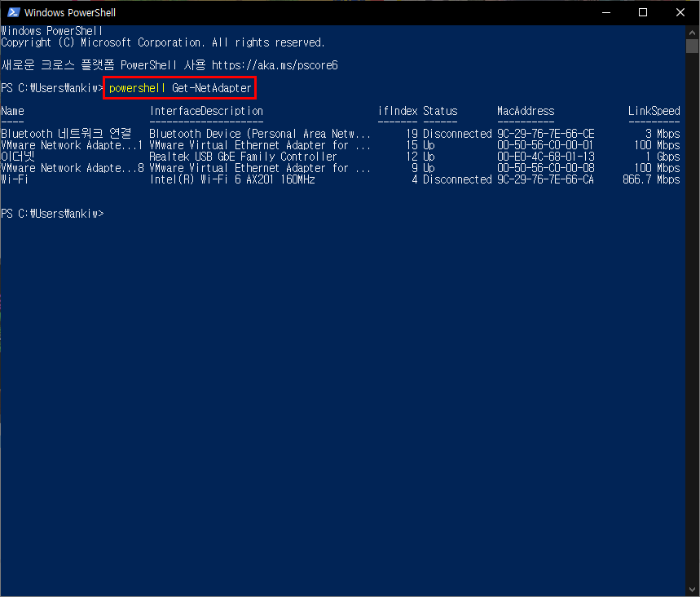Maximize the Windows PowerShell window
Image resolution: width=700 pixels, height=597 pixels.
coord(643,12)
